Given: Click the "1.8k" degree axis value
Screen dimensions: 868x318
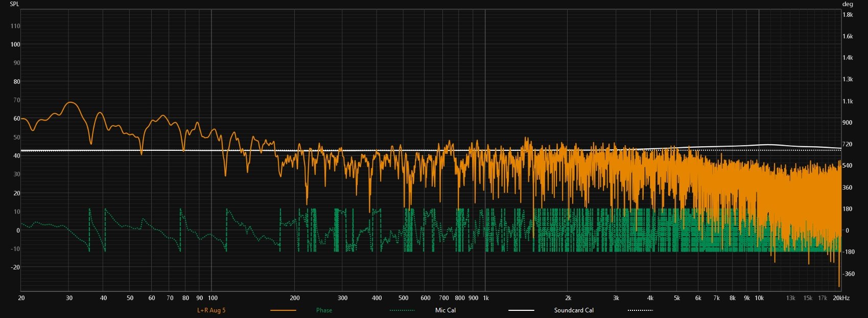Looking at the screenshot, I should pos(848,15).
